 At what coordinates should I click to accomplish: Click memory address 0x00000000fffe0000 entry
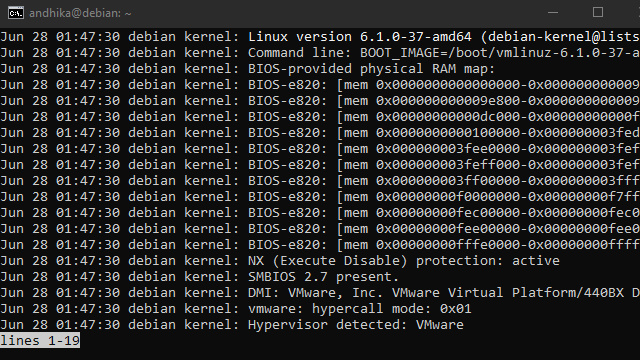[x=448, y=245]
